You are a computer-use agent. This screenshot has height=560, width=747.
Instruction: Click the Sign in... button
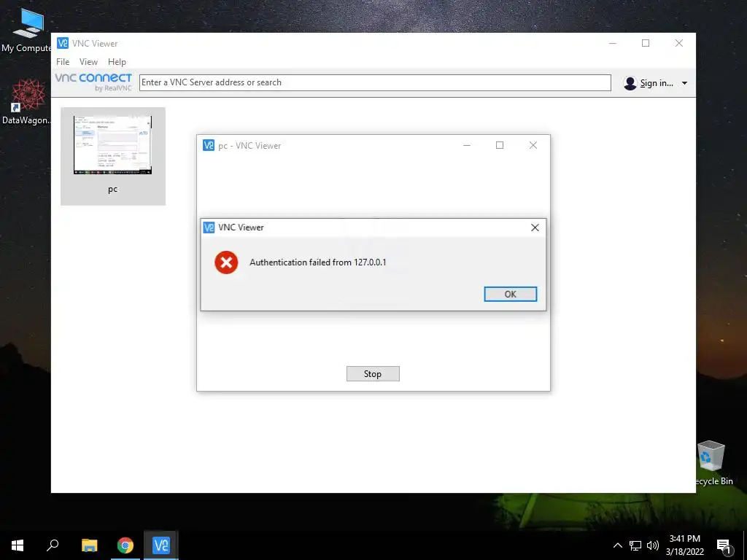(x=656, y=83)
